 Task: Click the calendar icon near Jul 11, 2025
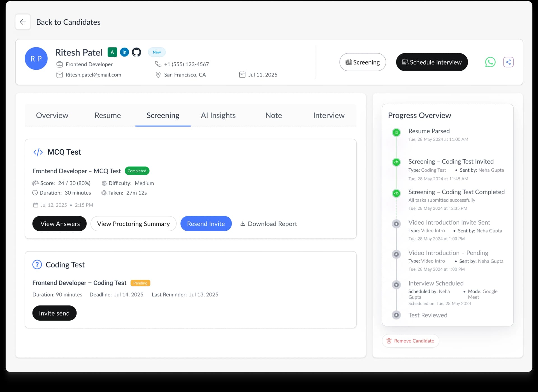[242, 74]
